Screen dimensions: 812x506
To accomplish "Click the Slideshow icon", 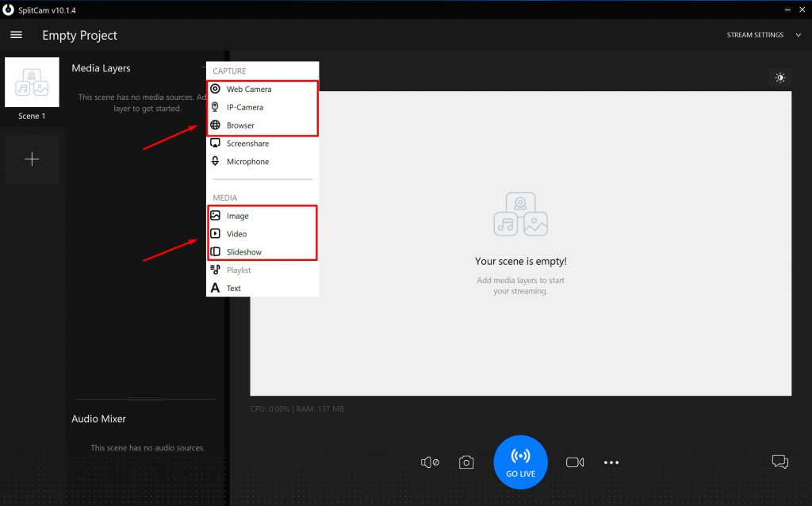I will [216, 251].
